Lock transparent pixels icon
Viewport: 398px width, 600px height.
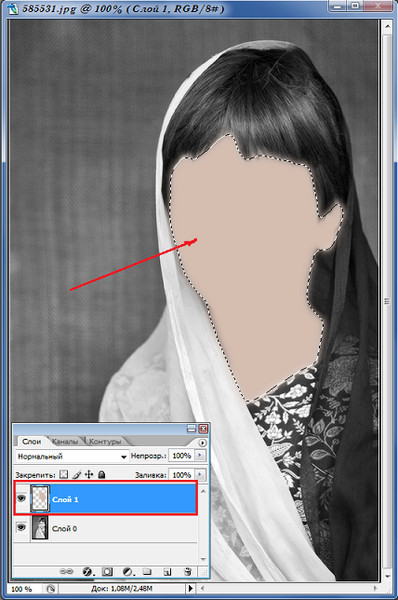(x=64, y=474)
